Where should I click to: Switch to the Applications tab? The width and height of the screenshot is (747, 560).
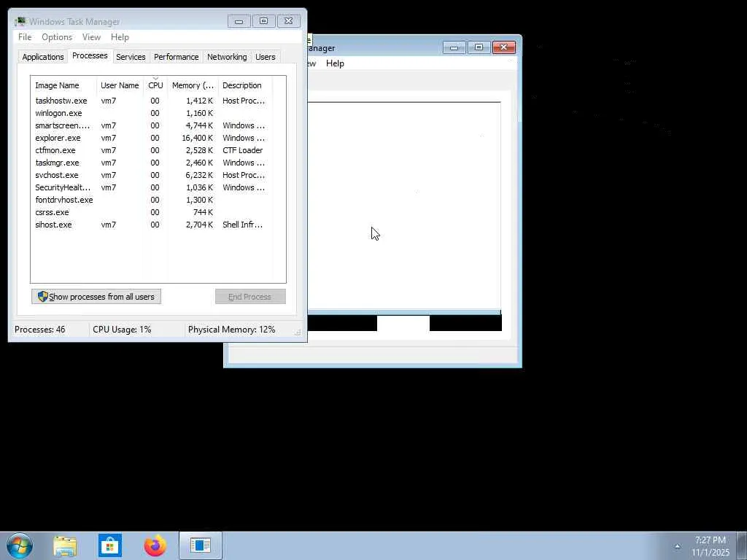(x=43, y=57)
